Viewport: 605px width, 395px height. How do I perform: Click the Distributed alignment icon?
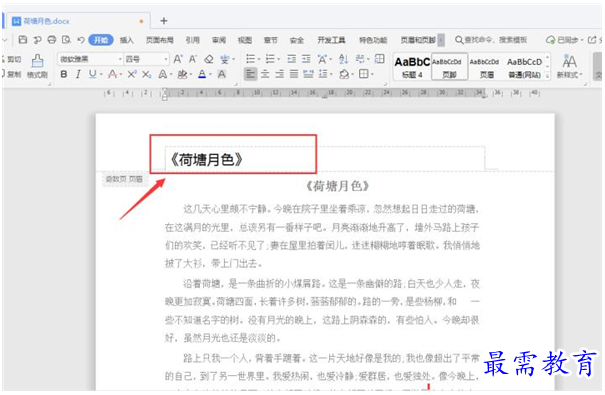[x=308, y=74]
